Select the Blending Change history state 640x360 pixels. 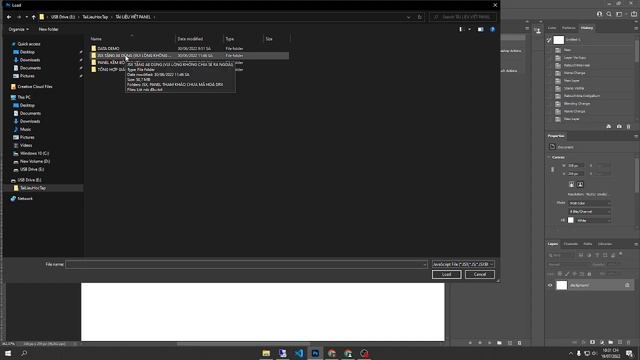tap(577, 104)
